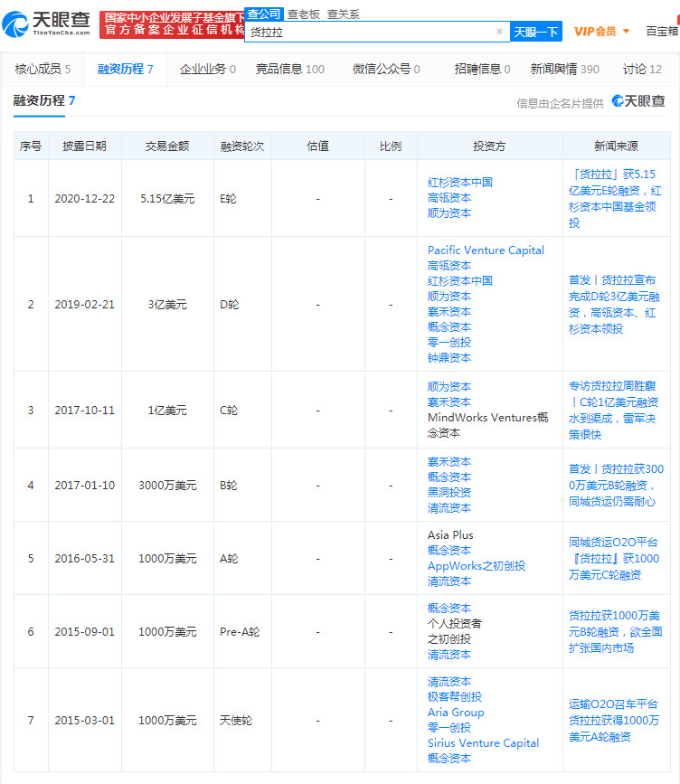Switch to the 新闻舆情 390 tab
Screen dimensions: 680x784
tap(565, 69)
